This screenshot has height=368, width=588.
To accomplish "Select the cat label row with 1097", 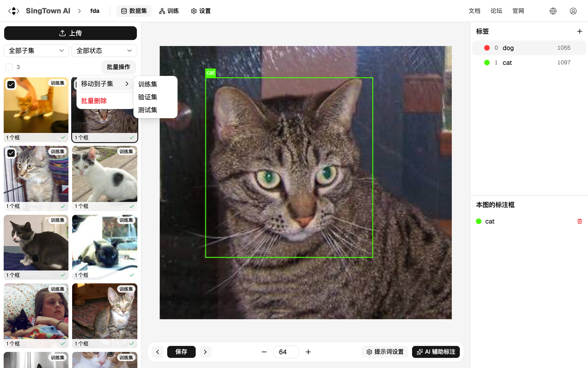I will coord(529,63).
